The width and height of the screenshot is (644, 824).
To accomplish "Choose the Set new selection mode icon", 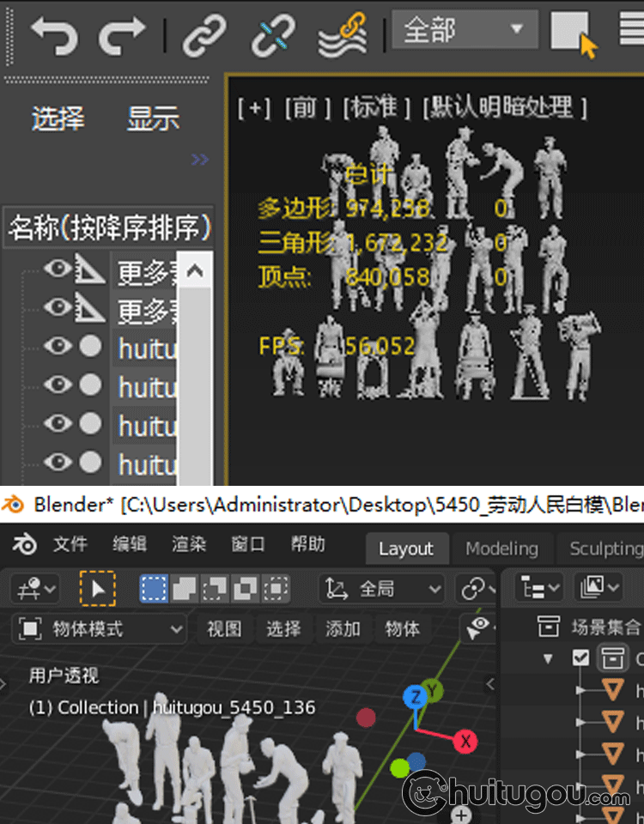I will click(x=154, y=589).
